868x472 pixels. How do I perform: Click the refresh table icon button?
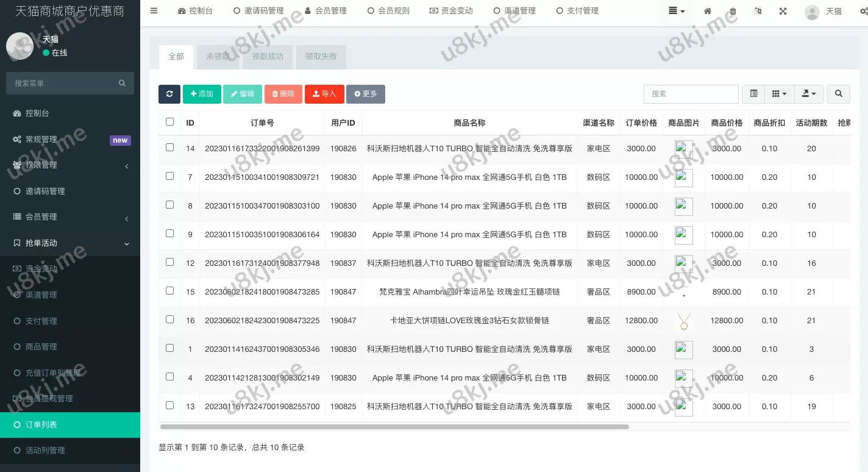coord(169,94)
